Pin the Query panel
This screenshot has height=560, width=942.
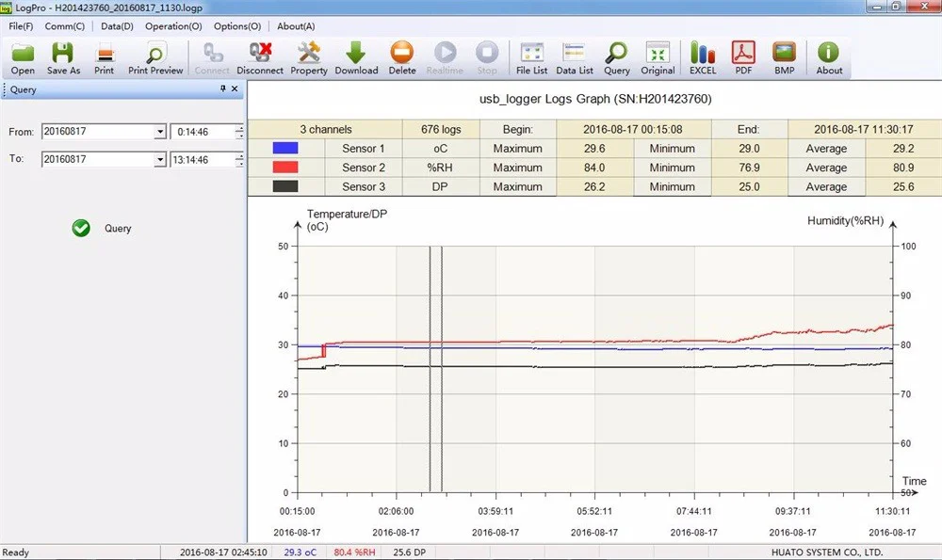(x=222, y=89)
